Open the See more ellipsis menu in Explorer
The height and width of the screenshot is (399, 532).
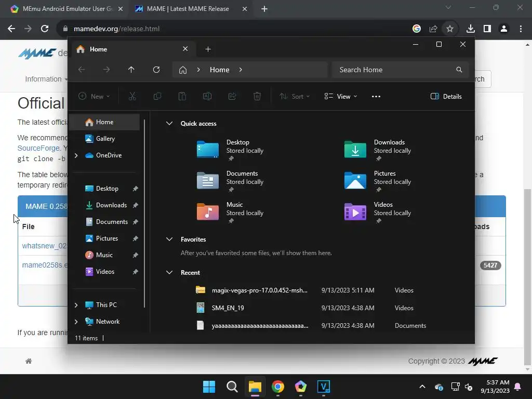tap(376, 96)
